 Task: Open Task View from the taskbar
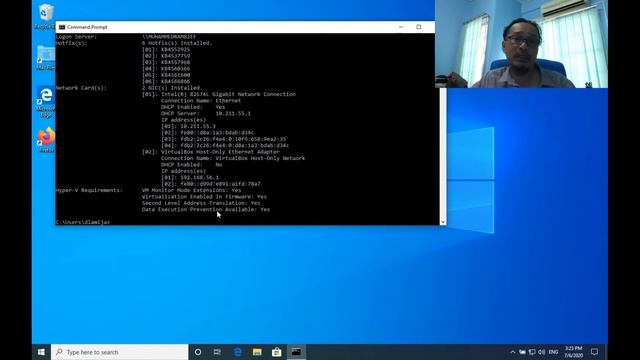point(217,352)
